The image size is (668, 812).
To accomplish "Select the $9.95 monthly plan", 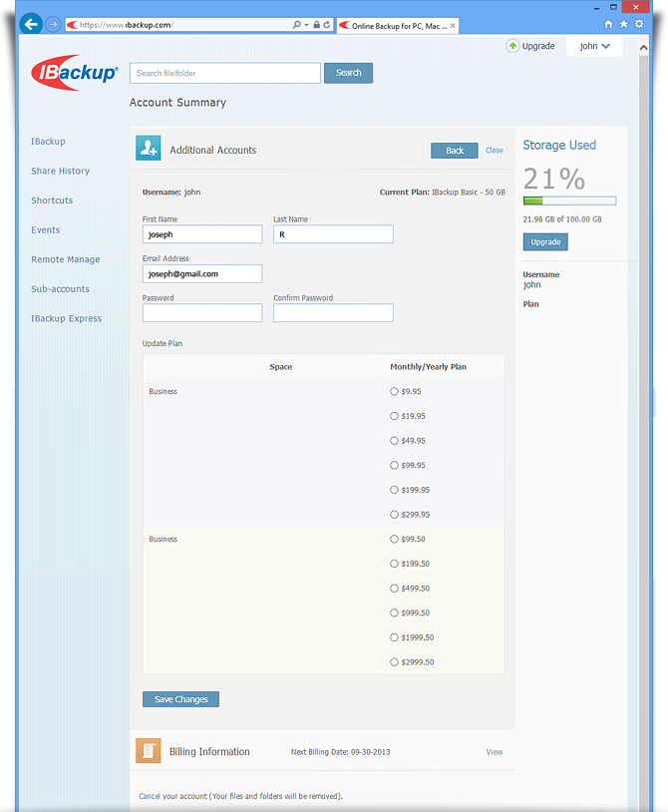I will pyautogui.click(x=394, y=391).
